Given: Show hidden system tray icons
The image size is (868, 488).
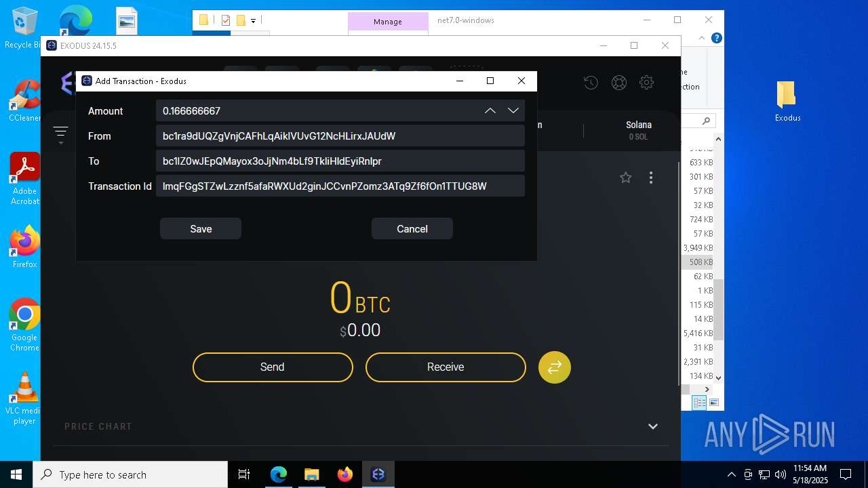Looking at the screenshot, I should 731,474.
